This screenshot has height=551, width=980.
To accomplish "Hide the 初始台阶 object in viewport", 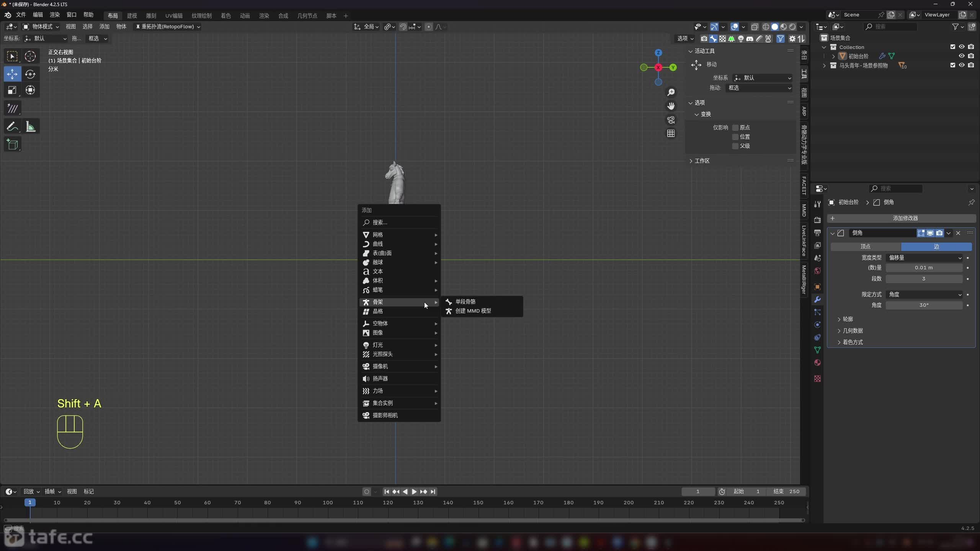I will (961, 56).
